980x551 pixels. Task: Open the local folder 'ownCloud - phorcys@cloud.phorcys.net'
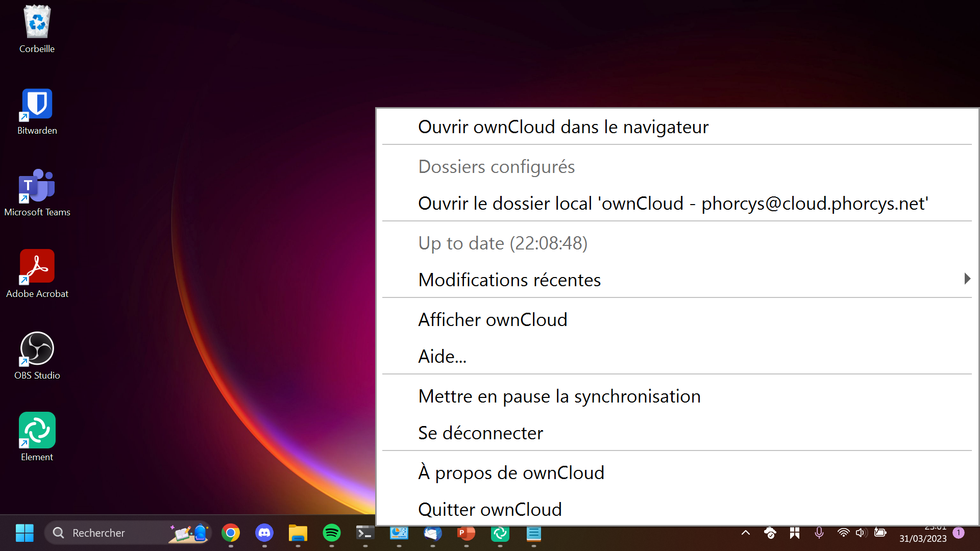[x=677, y=203]
